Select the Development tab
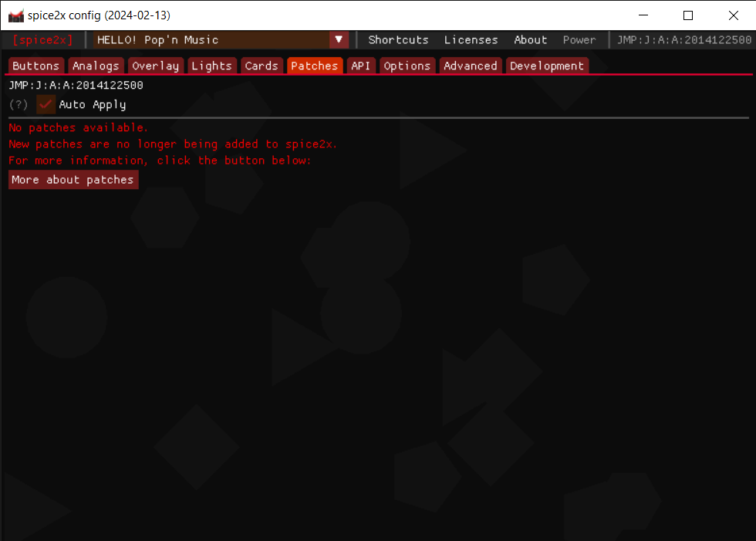Image resolution: width=756 pixels, height=541 pixels. pyautogui.click(x=547, y=66)
